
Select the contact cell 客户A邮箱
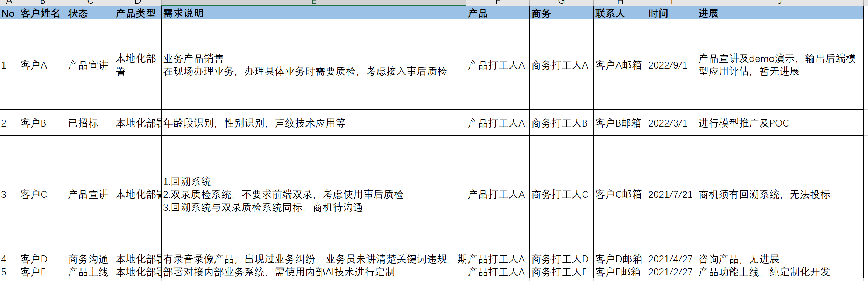(x=620, y=65)
